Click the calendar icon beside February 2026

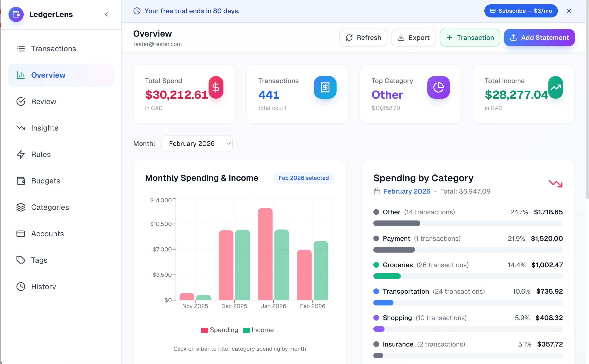(x=377, y=191)
